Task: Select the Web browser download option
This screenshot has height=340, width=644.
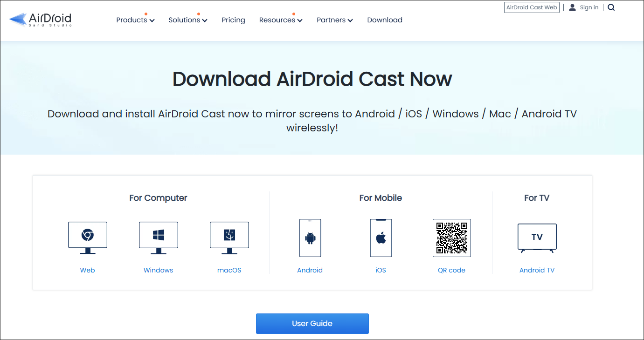Action: click(x=87, y=236)
